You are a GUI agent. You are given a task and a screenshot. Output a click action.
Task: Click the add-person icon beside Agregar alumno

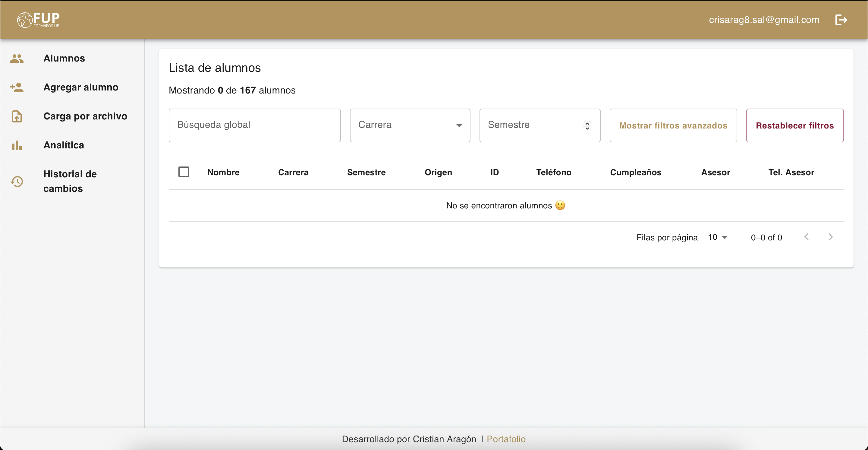(x=17, y=87)
